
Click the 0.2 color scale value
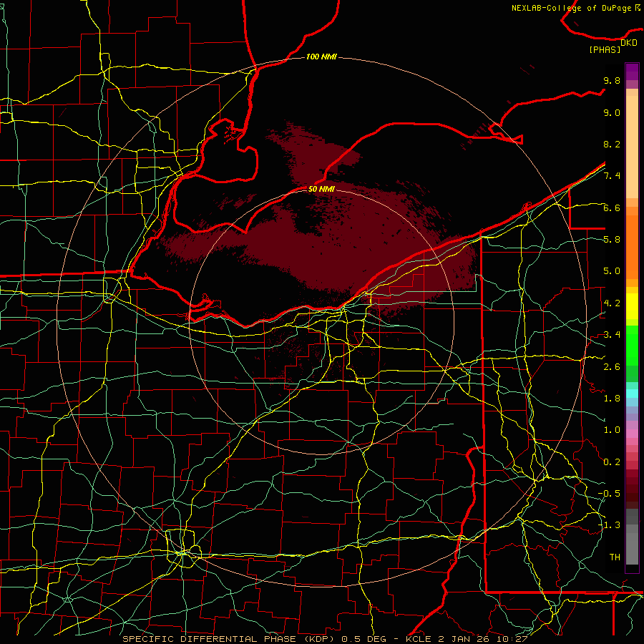[612, 462]
